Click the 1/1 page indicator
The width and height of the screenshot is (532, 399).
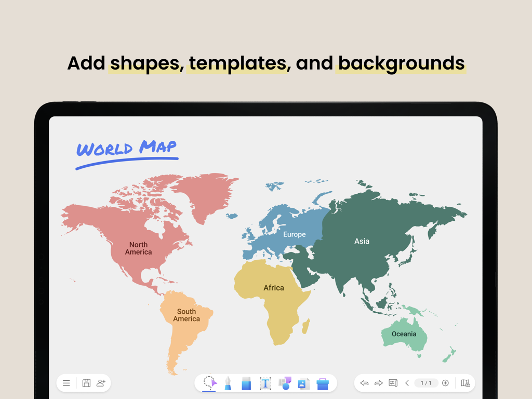point(426,383)
